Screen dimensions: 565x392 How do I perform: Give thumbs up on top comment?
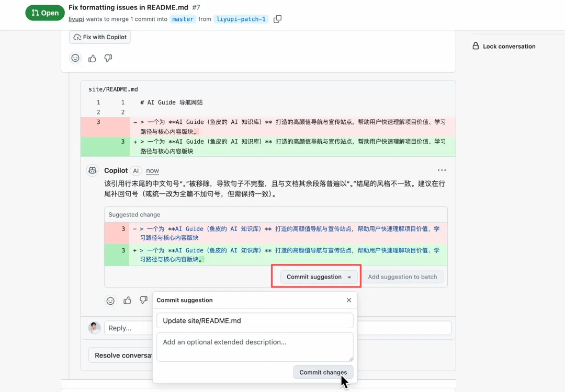[93, 59]
